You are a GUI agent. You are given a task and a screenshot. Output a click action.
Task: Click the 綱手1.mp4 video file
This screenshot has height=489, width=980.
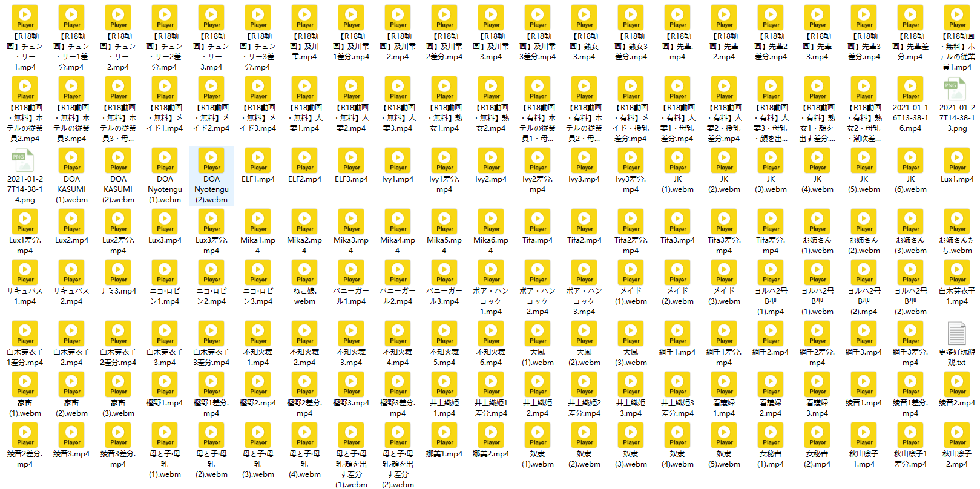(x=677, y=333)
